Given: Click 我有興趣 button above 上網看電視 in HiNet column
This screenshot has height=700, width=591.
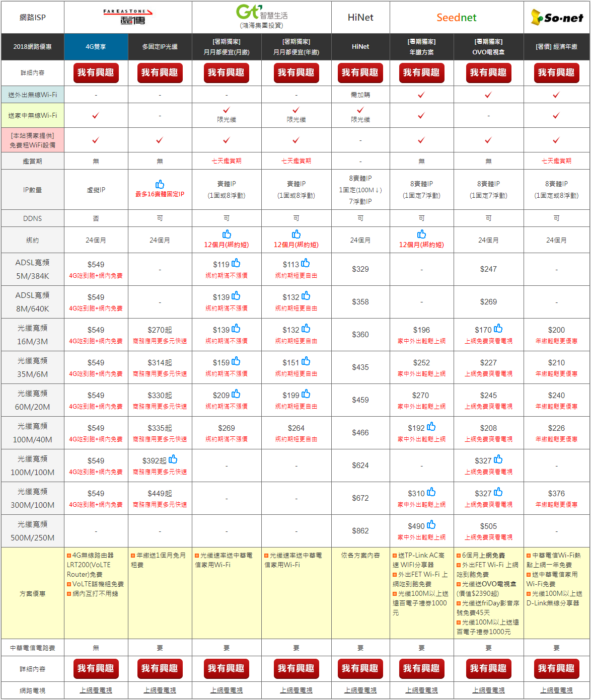Looking at the screenshot, I should pyautogui.click(x=360, y=669).
